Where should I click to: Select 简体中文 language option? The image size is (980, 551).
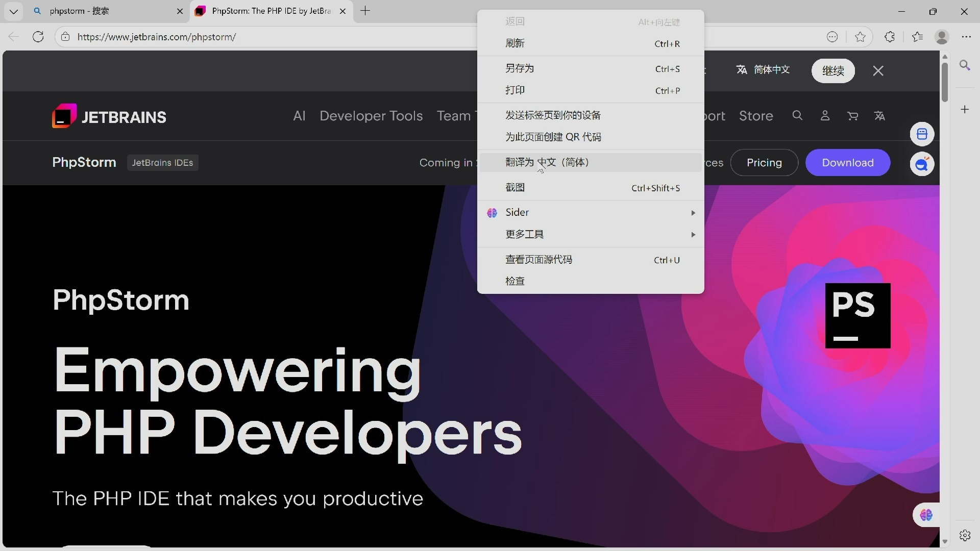[x=763, y=70]
